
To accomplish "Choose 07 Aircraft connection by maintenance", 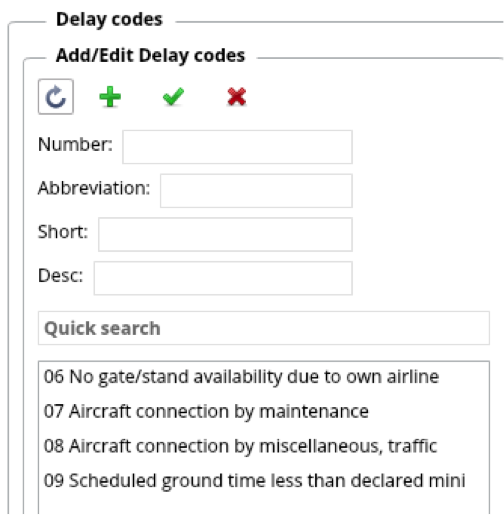I will coord(264,411).
